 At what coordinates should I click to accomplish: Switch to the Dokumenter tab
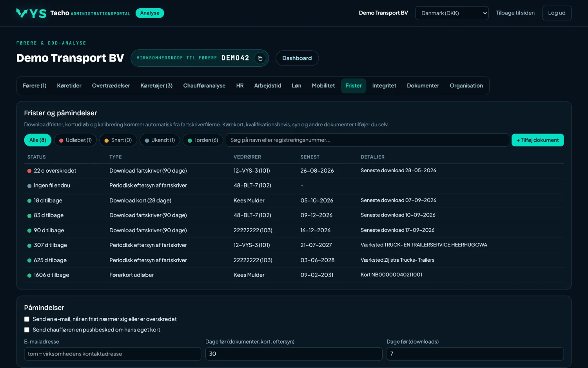tap(423, 86)
